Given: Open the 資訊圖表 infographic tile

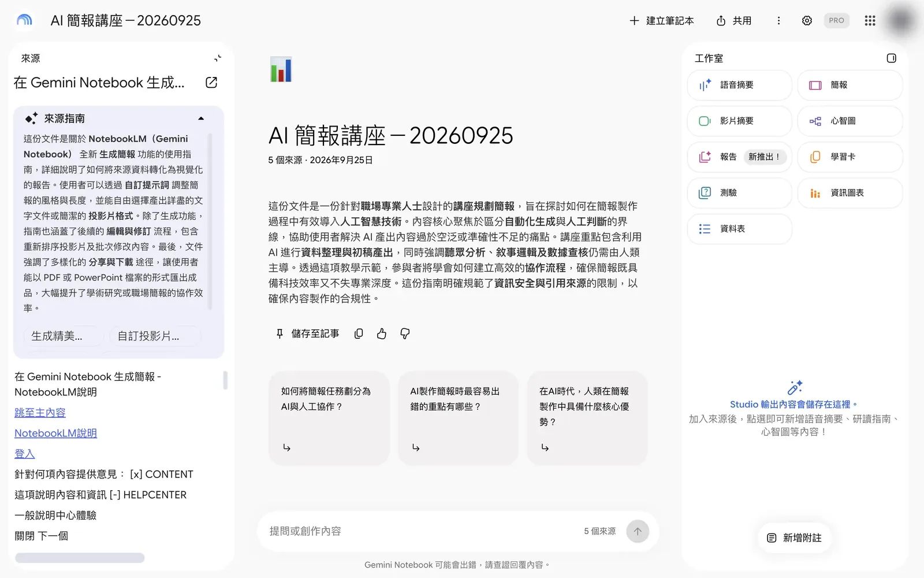Looking at the screenshot, I should tap(850, 193).
